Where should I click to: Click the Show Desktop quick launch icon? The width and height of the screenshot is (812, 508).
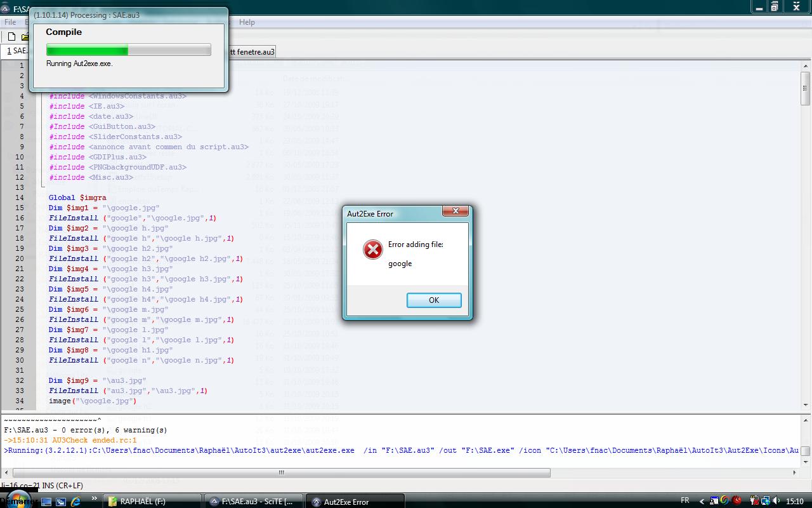46,502
